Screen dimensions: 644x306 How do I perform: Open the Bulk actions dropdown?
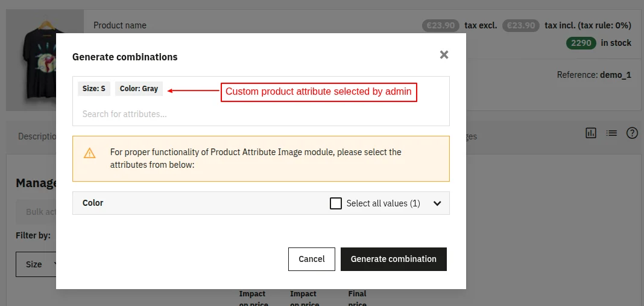tap(36, 212)
